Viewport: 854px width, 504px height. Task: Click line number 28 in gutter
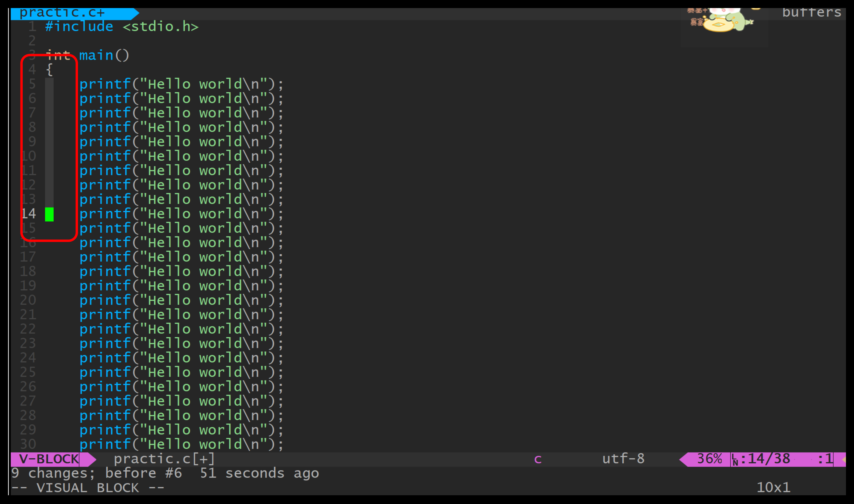[28, 415]
